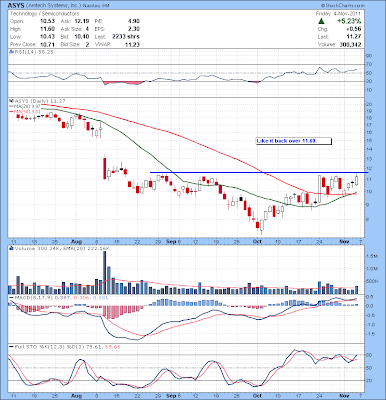386x400 pixels.
Task: Click the Open price value 10.53
Action: pyautogui.click(x=47, y=21)
